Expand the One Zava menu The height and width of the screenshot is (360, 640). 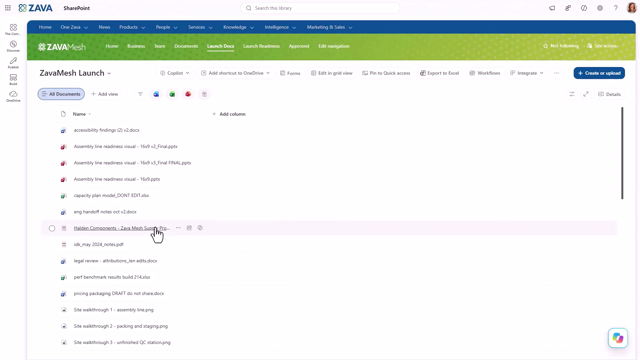(74, 27)
